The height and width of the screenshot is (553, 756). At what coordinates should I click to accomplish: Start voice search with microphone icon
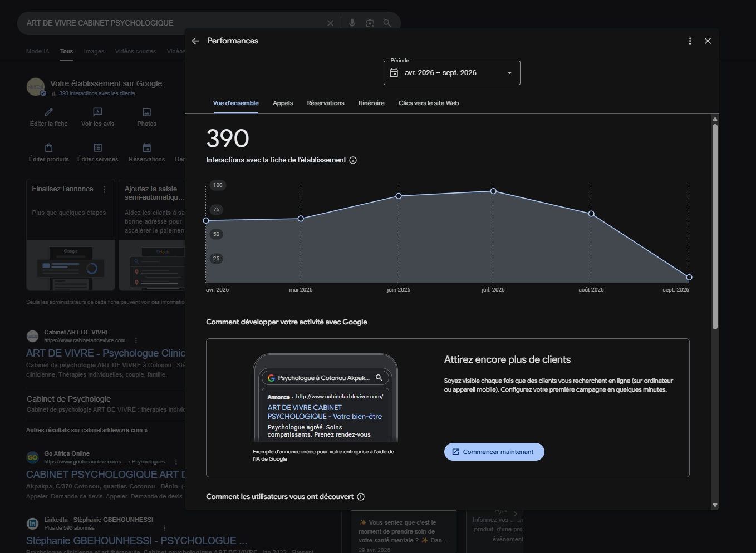[x=352, y=23]
